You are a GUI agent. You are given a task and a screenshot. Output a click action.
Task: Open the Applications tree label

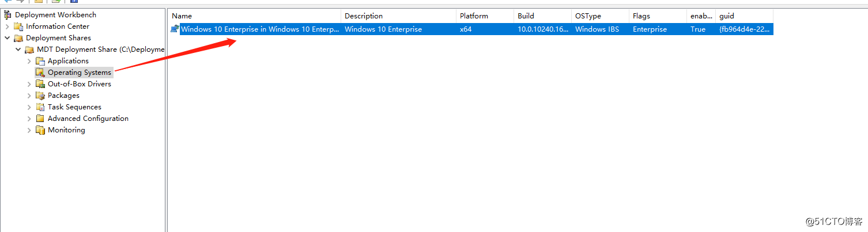(x=68, y=61)
